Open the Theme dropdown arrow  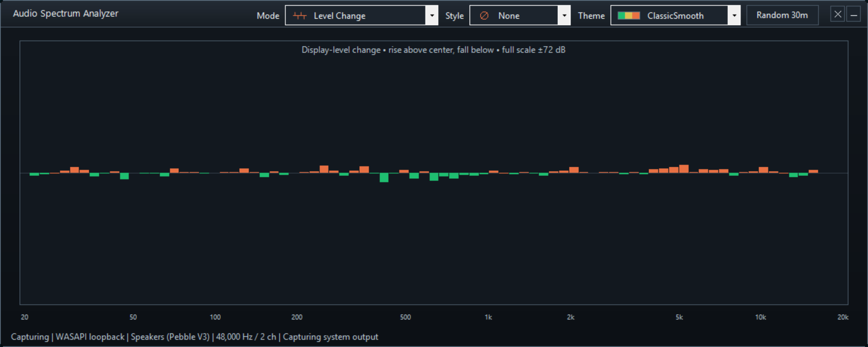734,15
